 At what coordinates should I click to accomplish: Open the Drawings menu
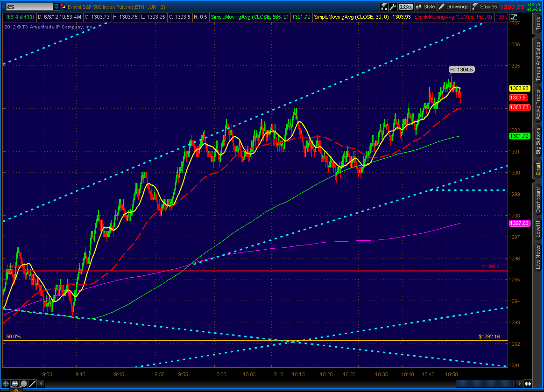pyautogui.click(x=453, y=7)
